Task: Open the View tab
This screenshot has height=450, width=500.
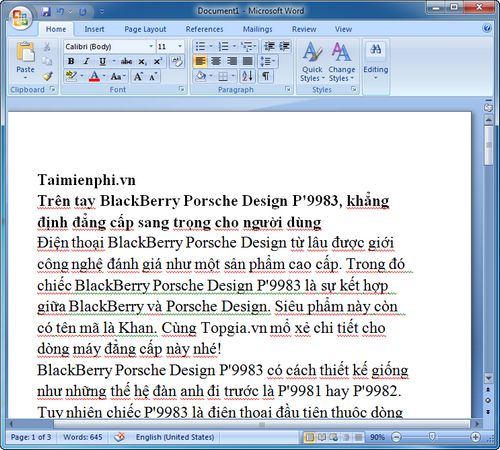Action: click(343, 29)
